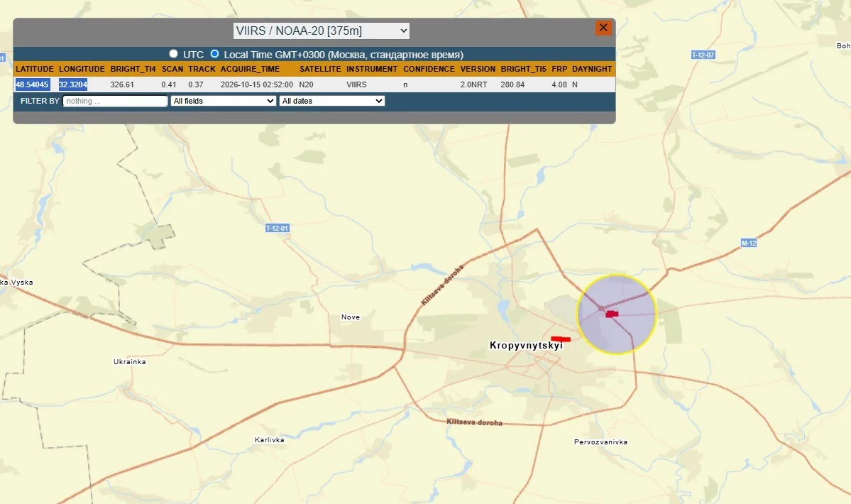
Task: Click latitude value 48.54045
Action: 33,84
